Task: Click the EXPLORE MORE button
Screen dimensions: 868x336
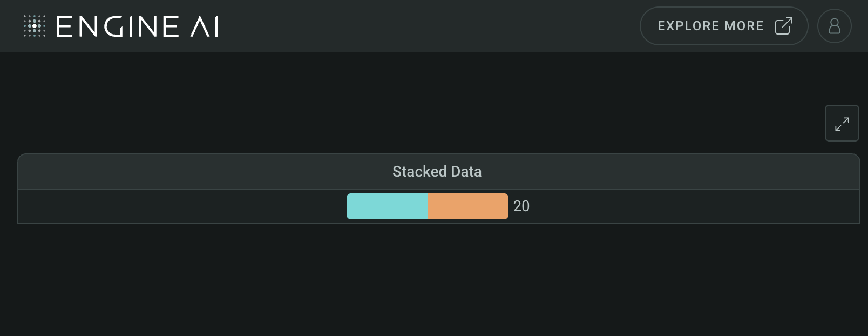Action: [x=723, y=26]
